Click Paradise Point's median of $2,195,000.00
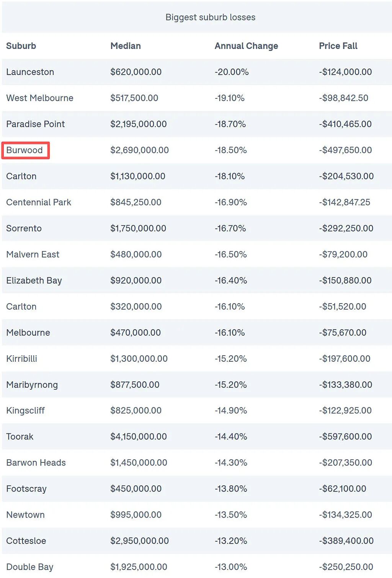Screen dimensions: 392x578 point(138,124)
